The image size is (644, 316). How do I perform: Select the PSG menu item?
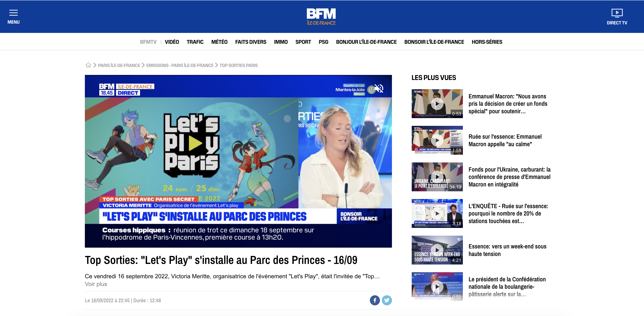[x=323, y=42]
